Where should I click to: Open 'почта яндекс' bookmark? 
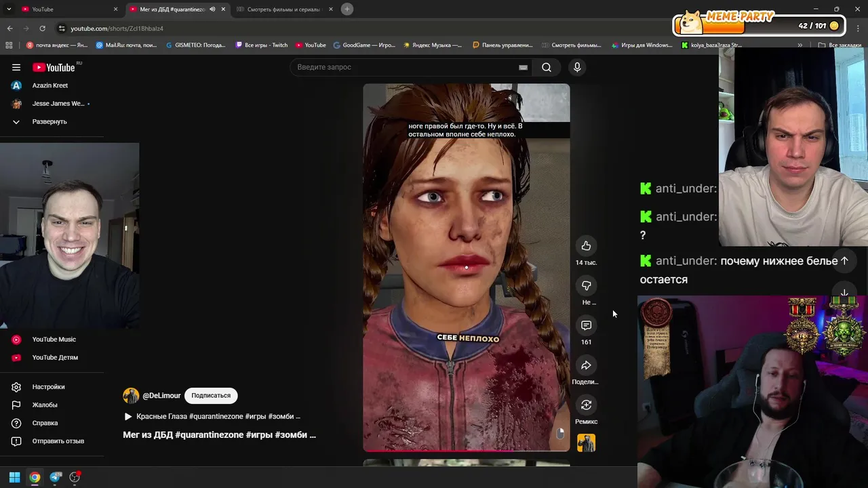(57, 45)
